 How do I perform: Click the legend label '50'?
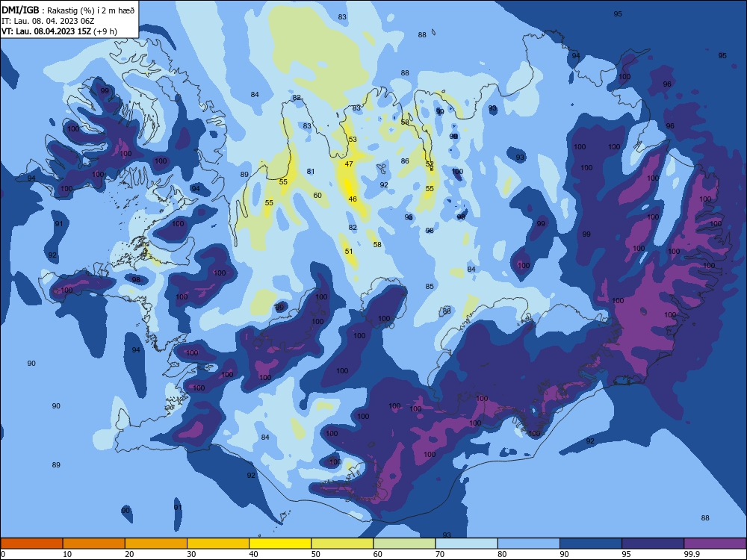click(316, 554)
